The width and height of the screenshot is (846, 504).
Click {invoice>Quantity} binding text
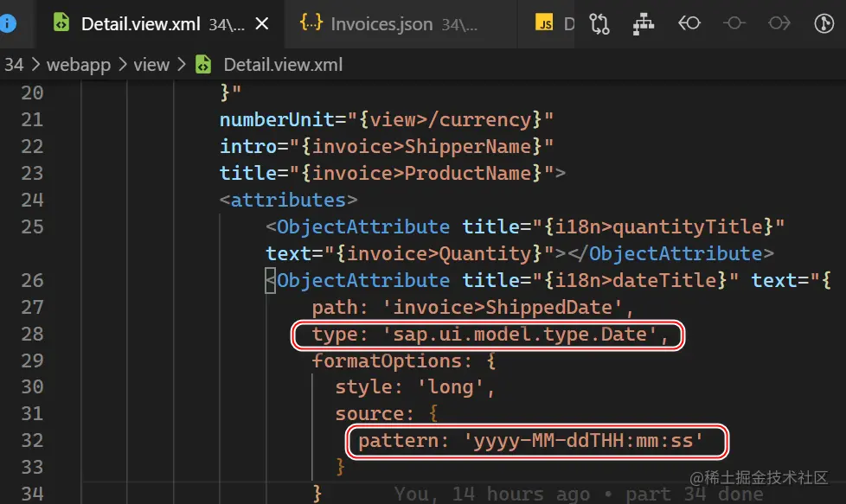[x=439, y=254]
